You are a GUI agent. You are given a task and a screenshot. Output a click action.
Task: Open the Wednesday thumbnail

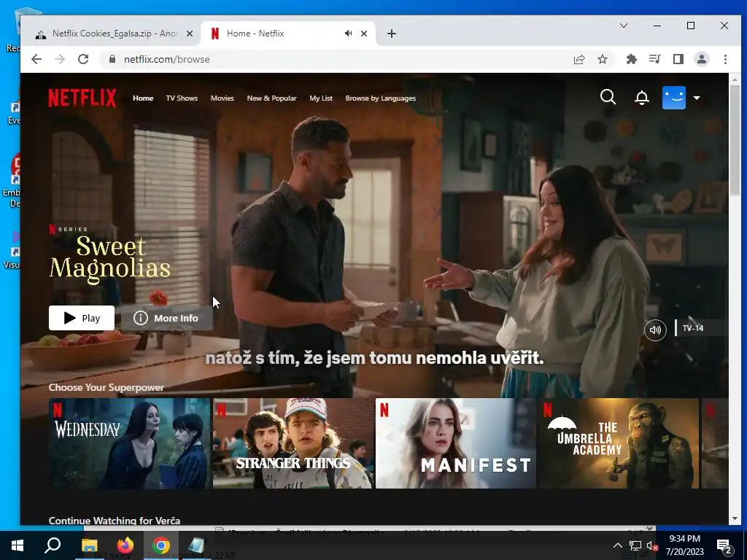(129, 443)
